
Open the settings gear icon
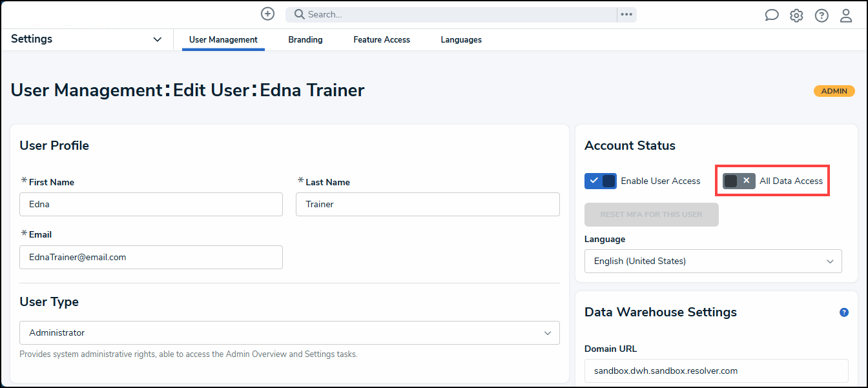coord(796,15)
